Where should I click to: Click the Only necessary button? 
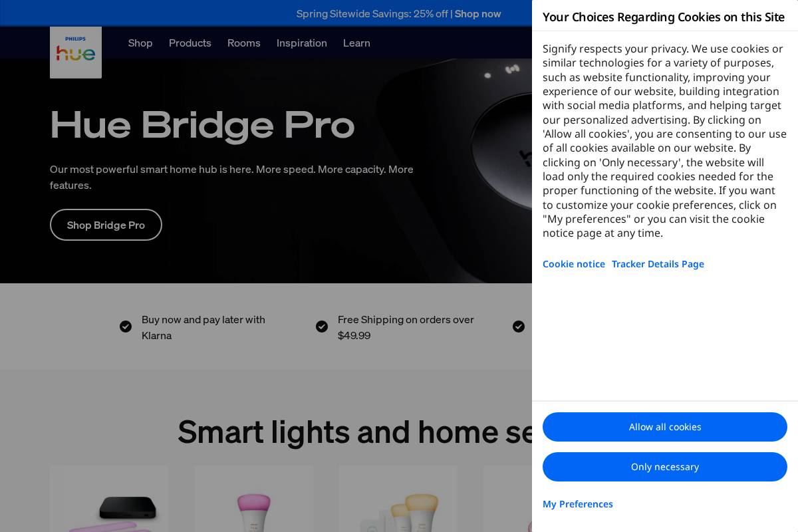tap(665, 467)
